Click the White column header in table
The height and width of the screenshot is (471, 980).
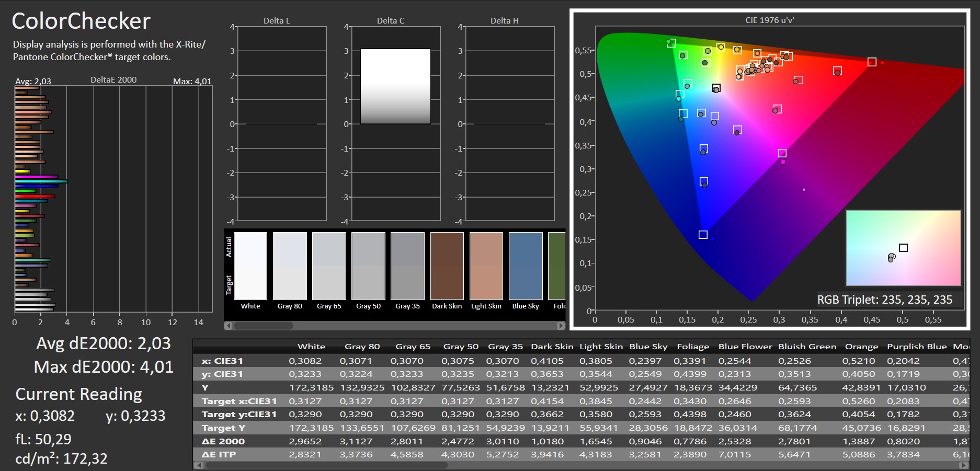pyautogui.click(x=311, y=346)
